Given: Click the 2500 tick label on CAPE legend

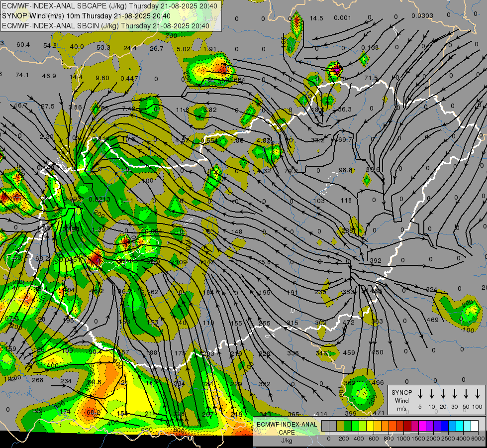Looking at the screenshot, I should [x=448, y=439].
